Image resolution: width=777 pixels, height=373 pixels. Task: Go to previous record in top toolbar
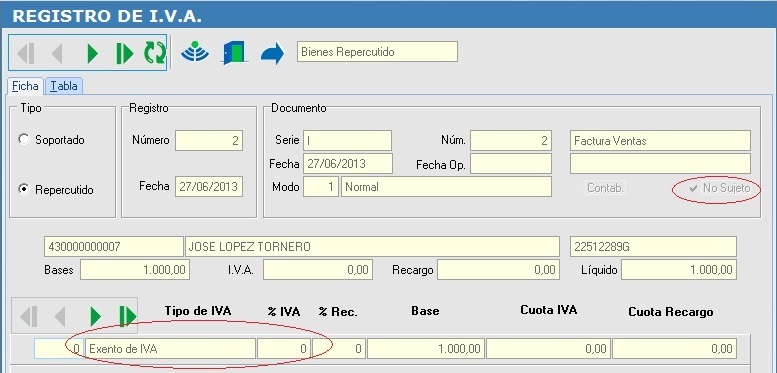[x=57, y=53]
